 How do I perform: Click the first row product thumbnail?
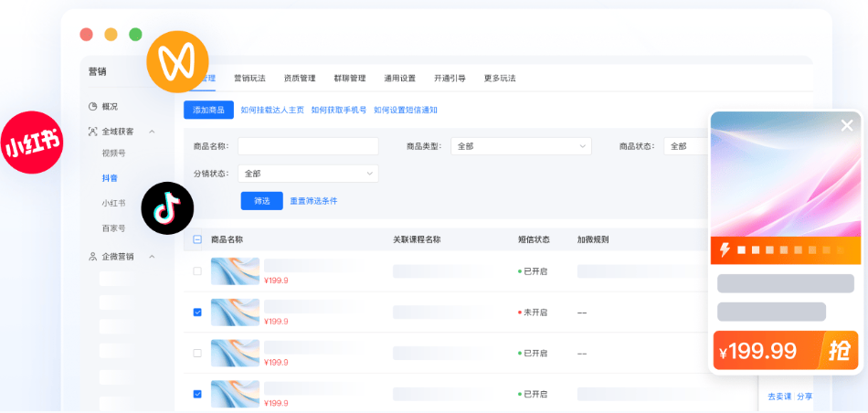(x=235, y=271)
